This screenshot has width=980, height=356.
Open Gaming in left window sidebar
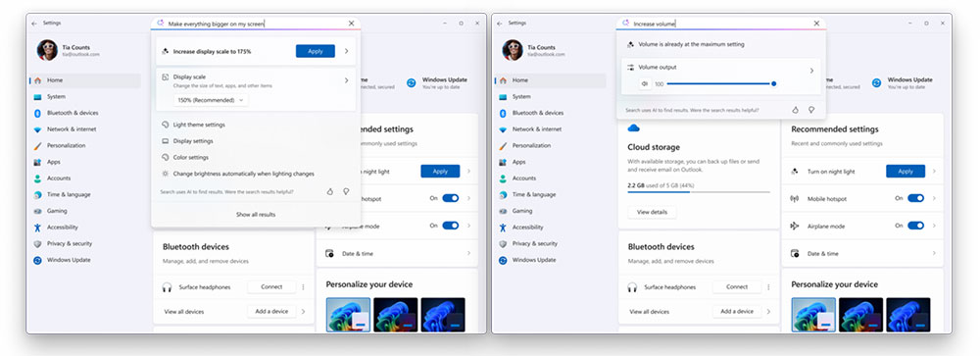click(x=85, y=211)
